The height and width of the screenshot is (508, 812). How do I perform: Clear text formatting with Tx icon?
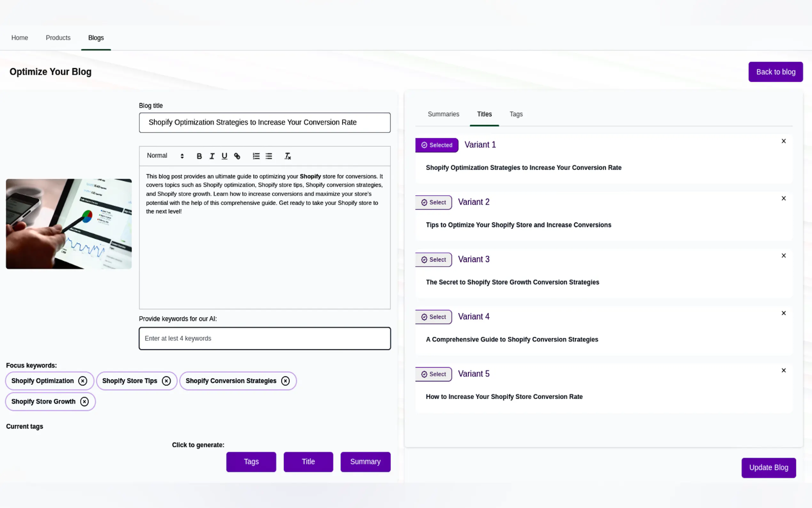tap(288, 156)
